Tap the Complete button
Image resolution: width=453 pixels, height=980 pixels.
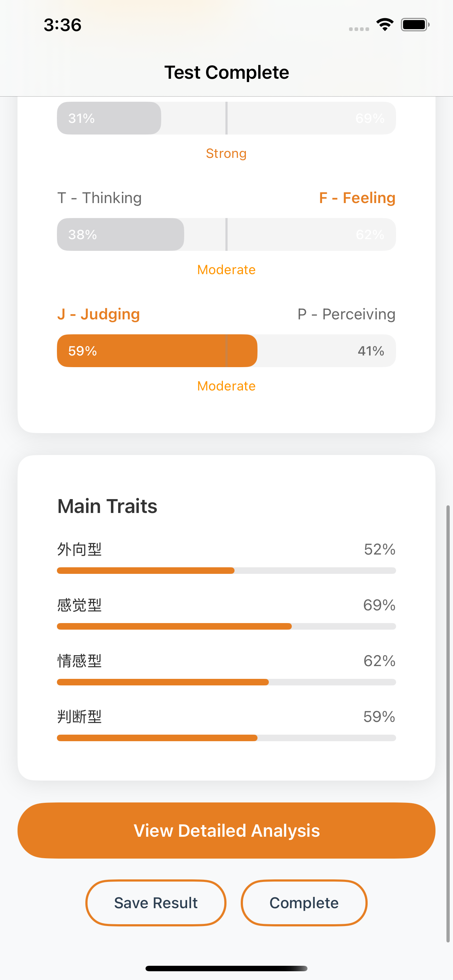coord(303,902)
